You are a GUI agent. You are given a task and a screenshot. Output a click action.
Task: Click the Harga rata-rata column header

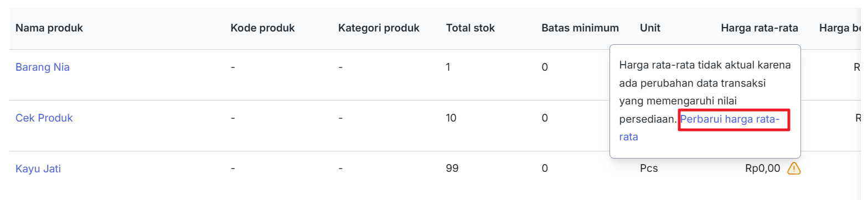759,28
